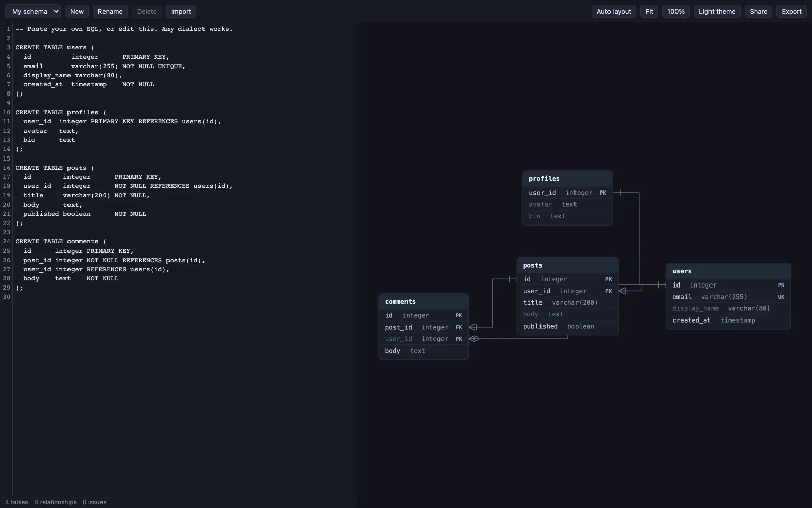Image resolution: width=812 pixels, height=508 pixels.
Task: Click editor line post_id REFERENCES posts(id)
Action: coord(114,260)
